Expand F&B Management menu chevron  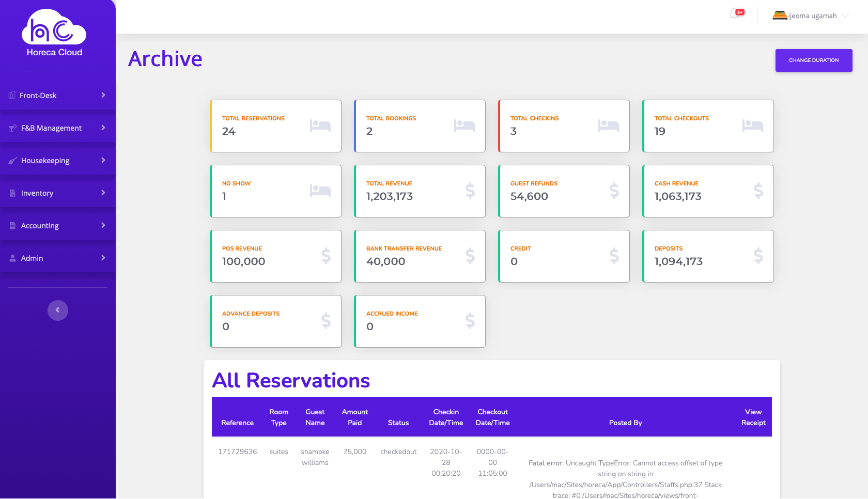(x=103, y=128)
